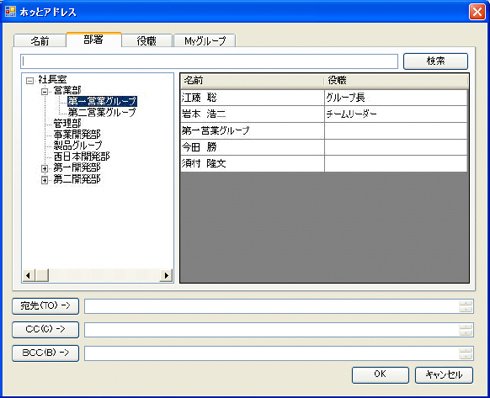Viewport: 490px width, 398px height.
Task: Select 第一開発部 in the tree
Action: [x=77, y=168]
